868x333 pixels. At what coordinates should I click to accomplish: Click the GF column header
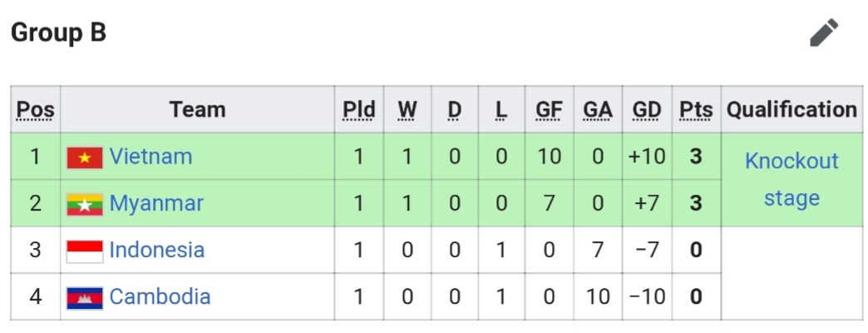(x=549, y=110)
